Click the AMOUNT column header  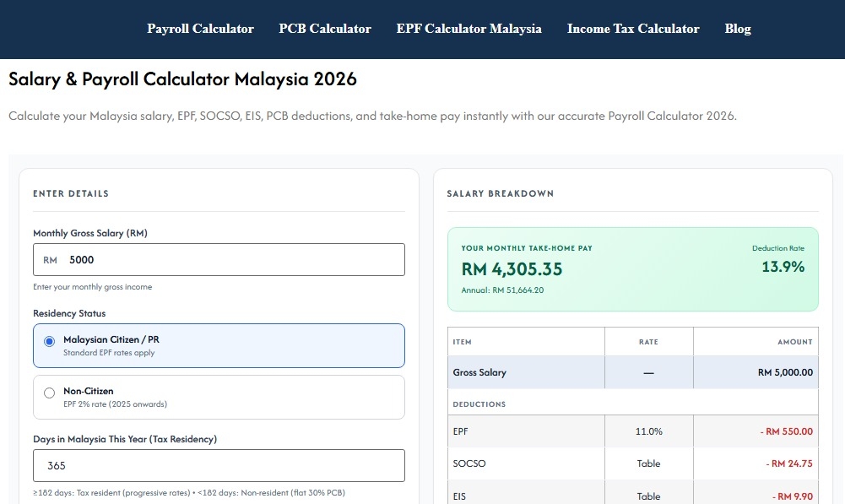pos(795,342)
